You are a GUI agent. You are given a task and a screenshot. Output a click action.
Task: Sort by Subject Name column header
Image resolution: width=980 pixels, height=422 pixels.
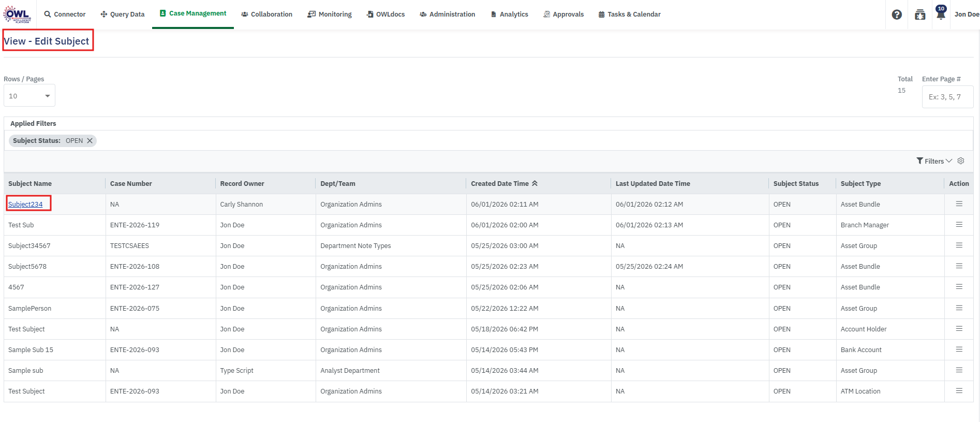coord(30,184)
